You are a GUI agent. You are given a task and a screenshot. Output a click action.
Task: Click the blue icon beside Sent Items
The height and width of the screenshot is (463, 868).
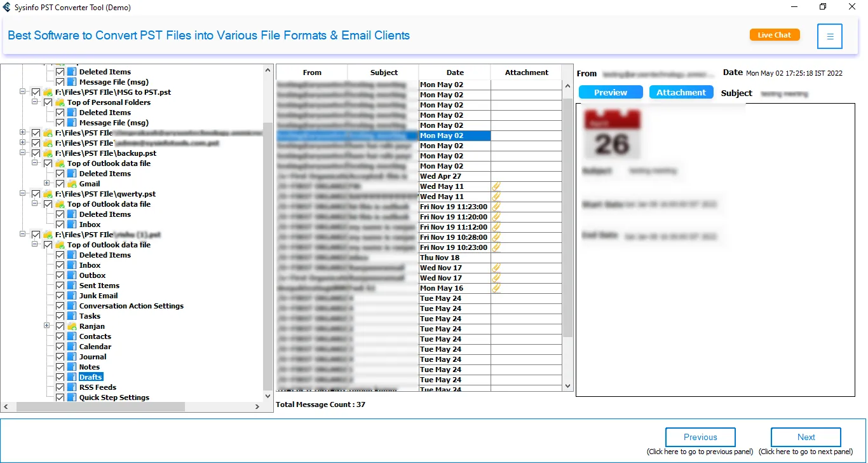click(x=72, y=286)
